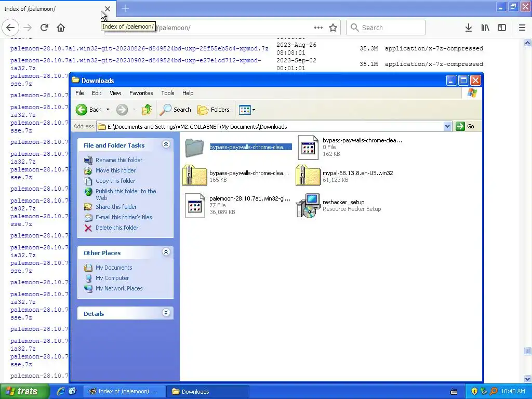Expand the Details panel

pos(166,312)
